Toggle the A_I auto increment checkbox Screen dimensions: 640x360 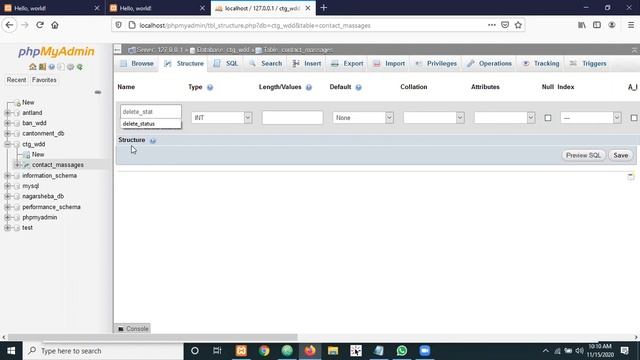[633, 118]
